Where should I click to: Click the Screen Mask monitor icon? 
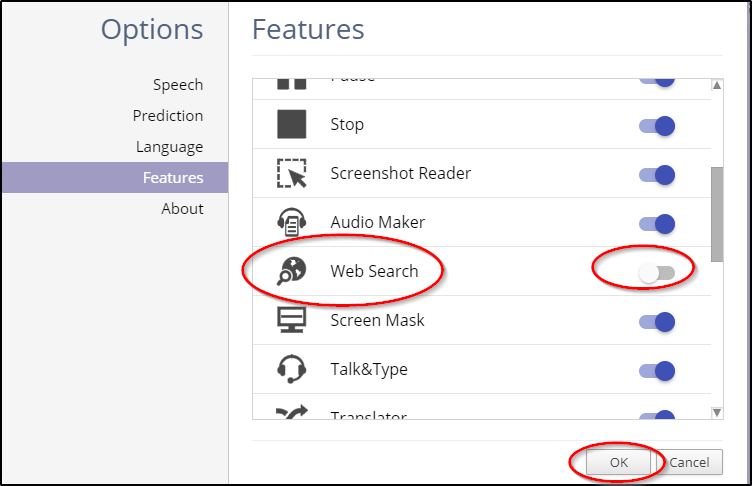pyautogui.click(x=291, y=320)
